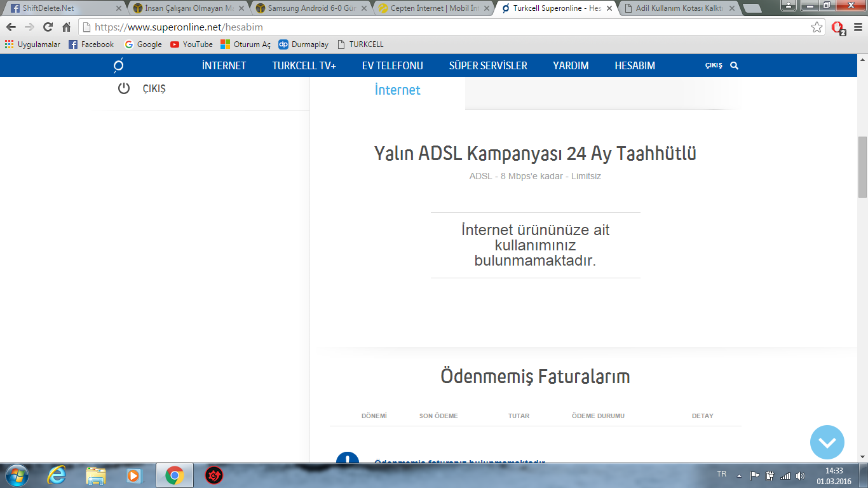This screenshot has width=868, height=488.
Task: Click the Chrome forward arrow
Action: [x=29, y=27]
